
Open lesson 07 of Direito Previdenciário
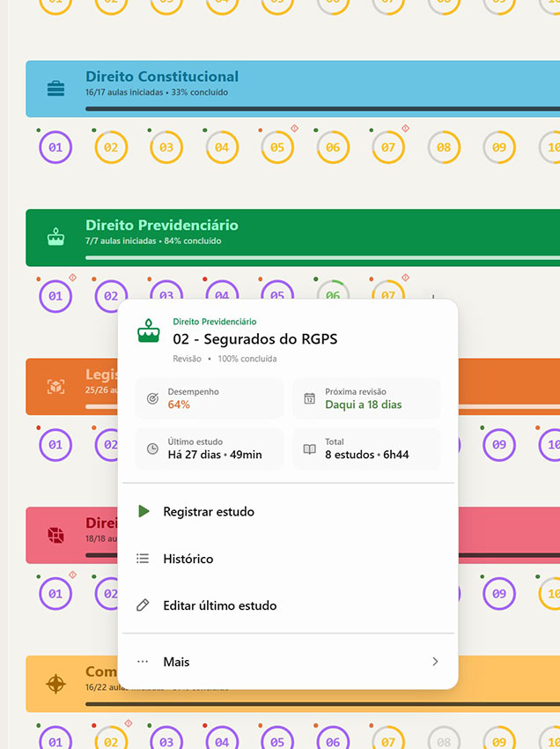(388, 291)
